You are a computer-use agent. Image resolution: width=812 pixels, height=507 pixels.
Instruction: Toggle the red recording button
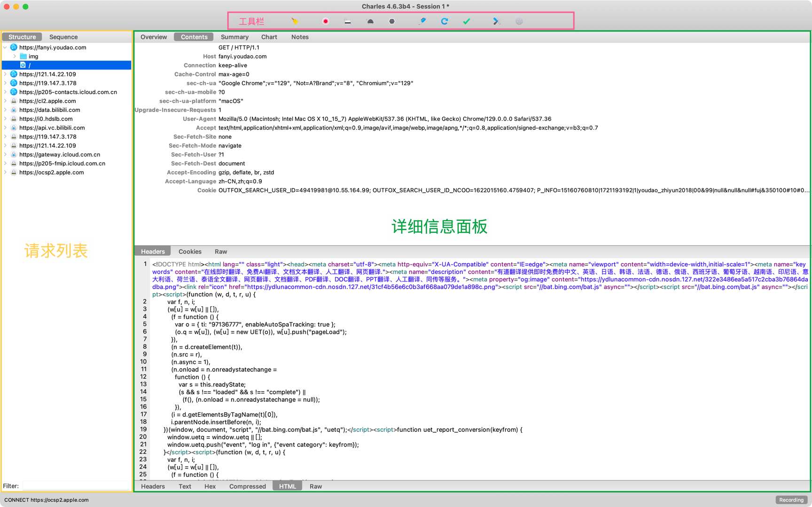[x=325, y=21]
